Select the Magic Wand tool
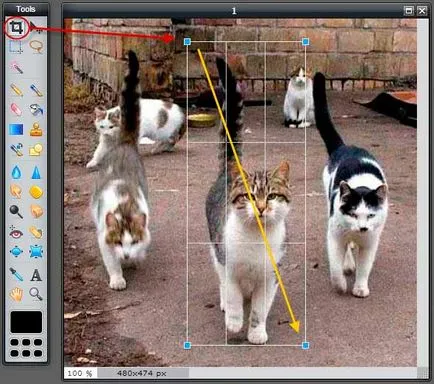The width and height of the screenshot is (434, 384). click(x=16, y=68)
